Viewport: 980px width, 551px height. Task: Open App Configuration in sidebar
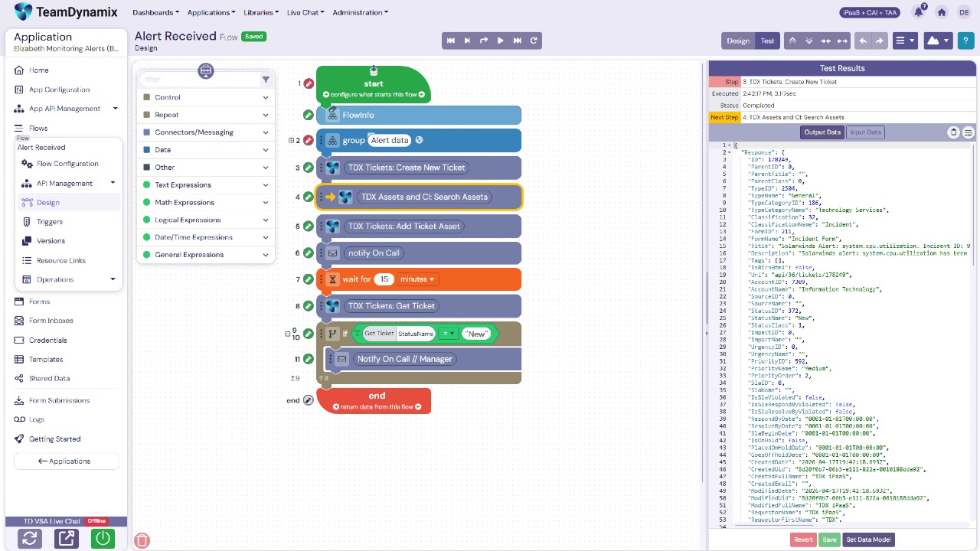[x=59, y=90]
